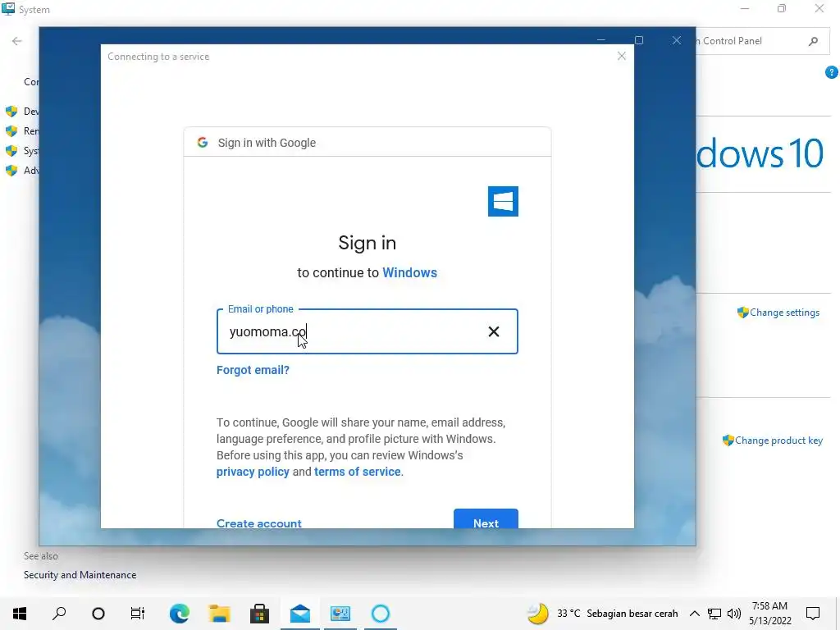Open volume speaker icon in tray

(734, 614)
